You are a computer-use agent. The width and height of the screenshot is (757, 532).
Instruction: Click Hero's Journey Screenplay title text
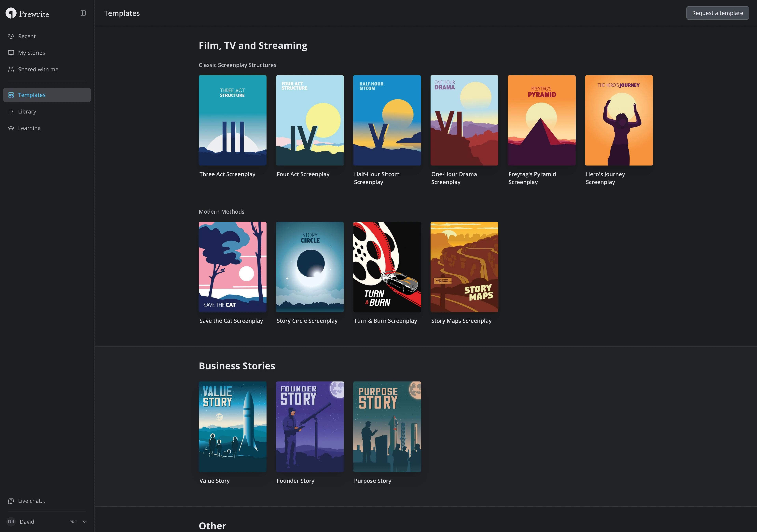[605, 178]
